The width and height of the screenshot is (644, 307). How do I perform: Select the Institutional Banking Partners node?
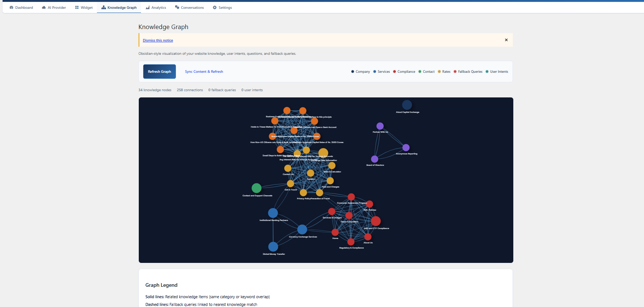pyautogui.click(x=273, y=213)
